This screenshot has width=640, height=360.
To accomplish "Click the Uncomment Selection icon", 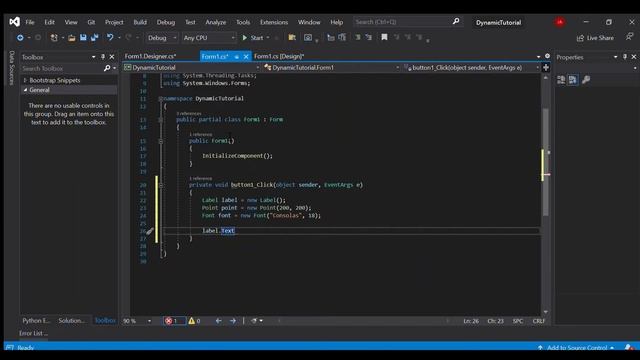I will [x=369, y=38].
